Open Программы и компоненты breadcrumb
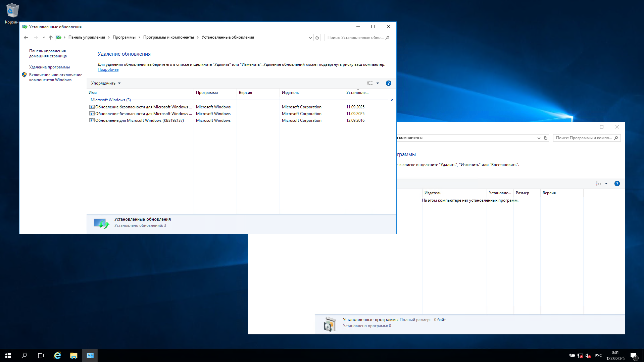 pos(168,37)
